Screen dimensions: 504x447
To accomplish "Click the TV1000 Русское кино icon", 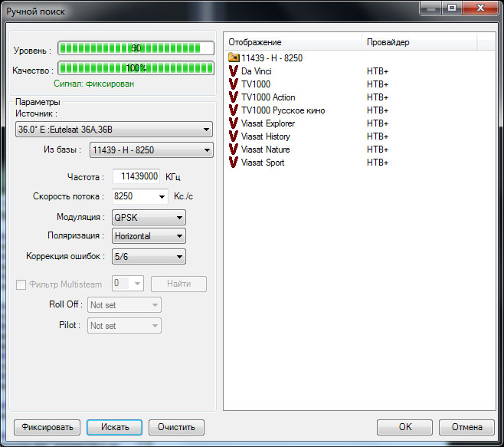I will [234, 110].
